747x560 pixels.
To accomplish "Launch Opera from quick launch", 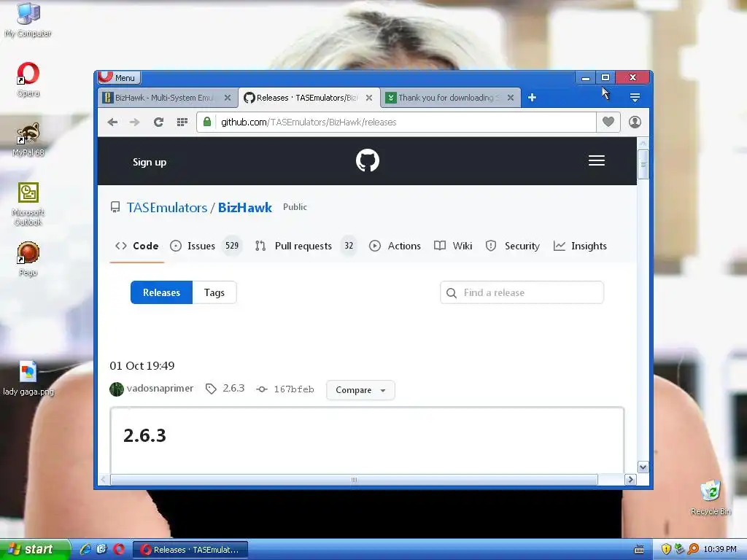I will click(x=119, y=550).
